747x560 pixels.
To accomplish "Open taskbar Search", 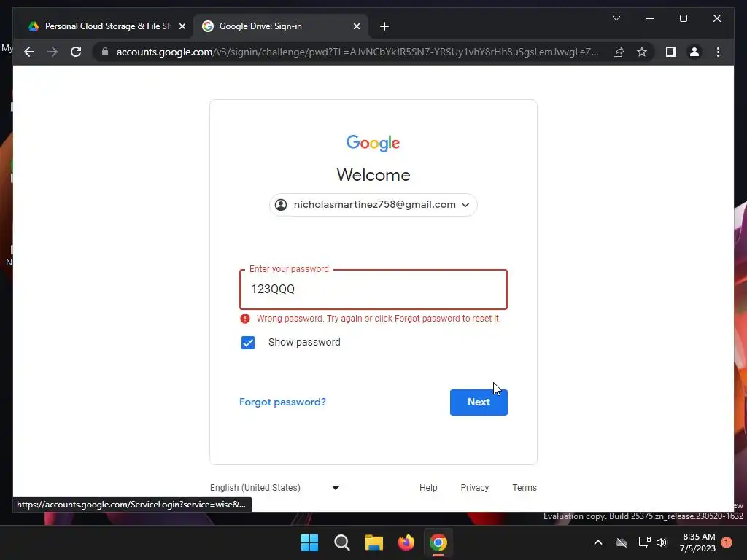I will click(x=341, y=542).
